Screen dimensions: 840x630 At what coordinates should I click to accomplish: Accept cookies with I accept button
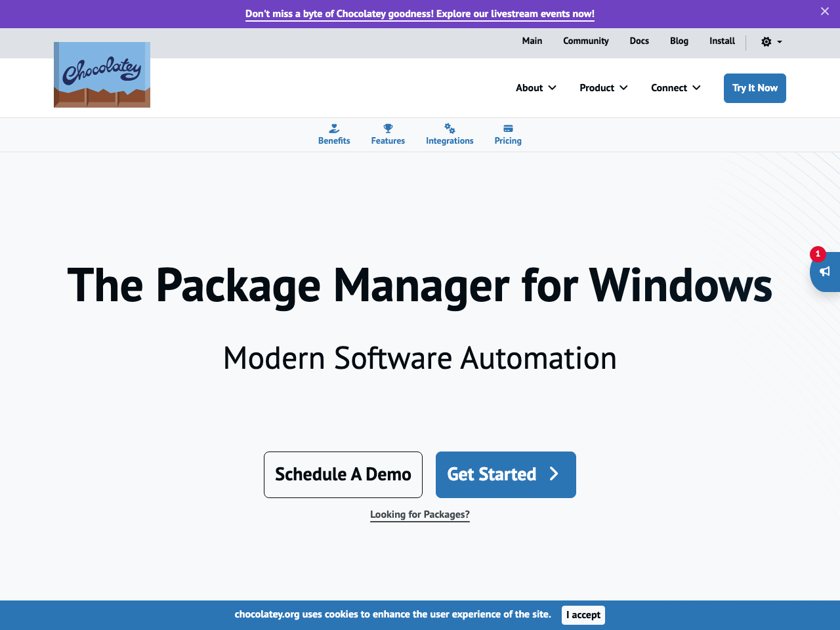583,615
